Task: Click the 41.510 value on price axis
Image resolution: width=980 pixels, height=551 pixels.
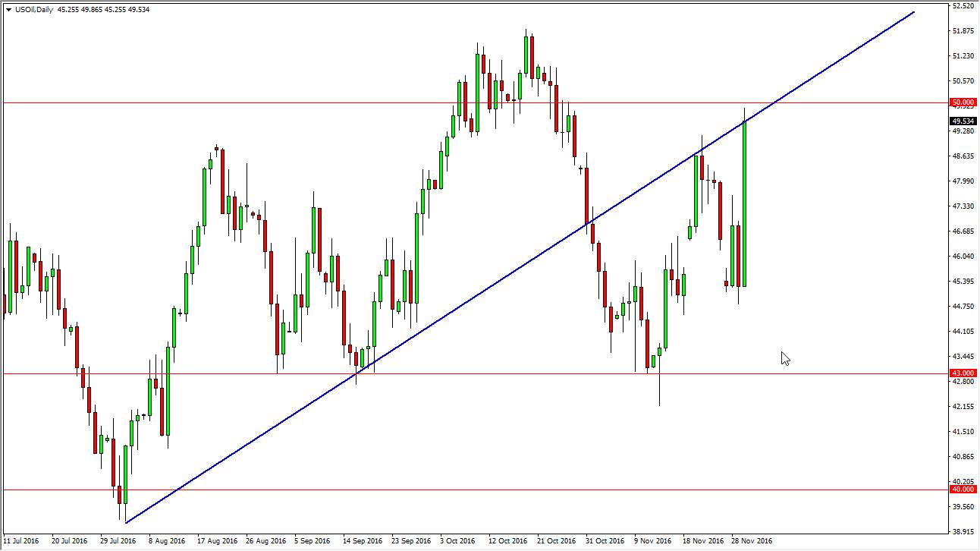Action: tap(963, 432)
